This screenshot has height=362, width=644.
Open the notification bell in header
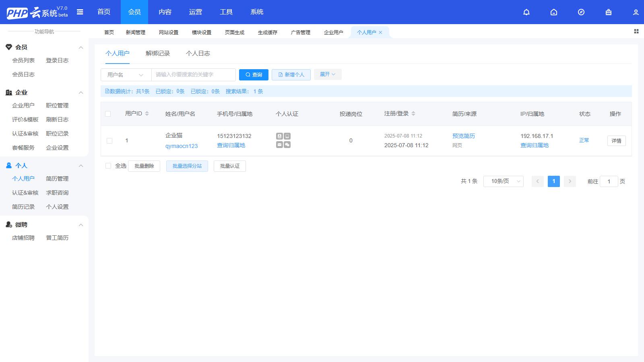click(526, 12)
